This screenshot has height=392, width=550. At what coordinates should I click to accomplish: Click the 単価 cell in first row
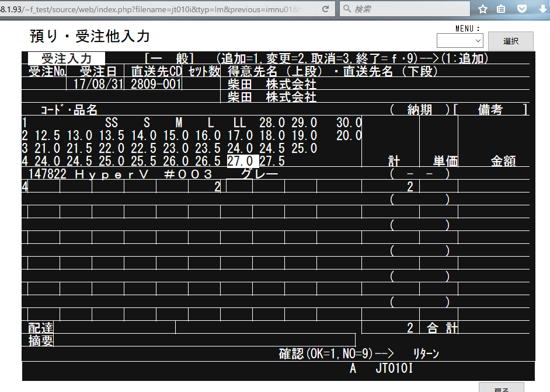(438, 187)
